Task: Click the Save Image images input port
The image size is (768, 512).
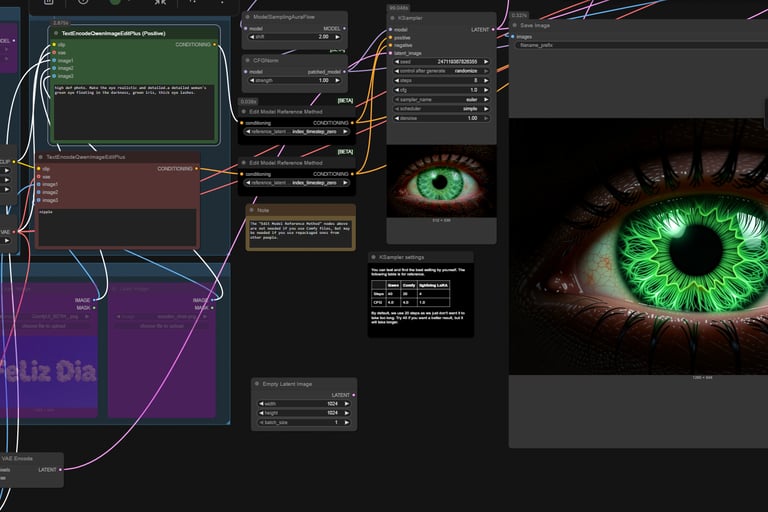Action: tap(513, 37)
